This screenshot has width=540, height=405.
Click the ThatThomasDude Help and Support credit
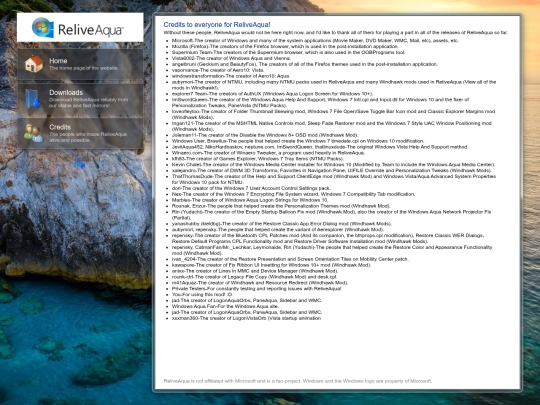click(334, 179)
